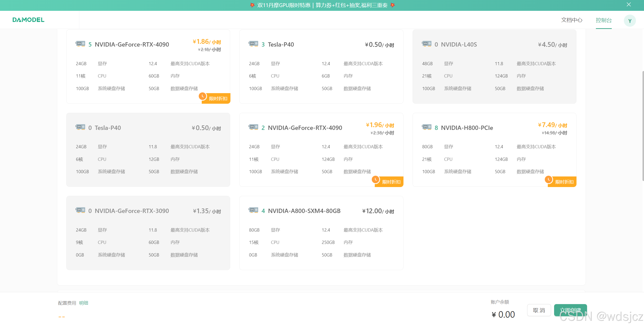
Task: Click the GPU icon on the NVIDIA-A800-SXM4-80GB card
Action: [x=254, y=210]
